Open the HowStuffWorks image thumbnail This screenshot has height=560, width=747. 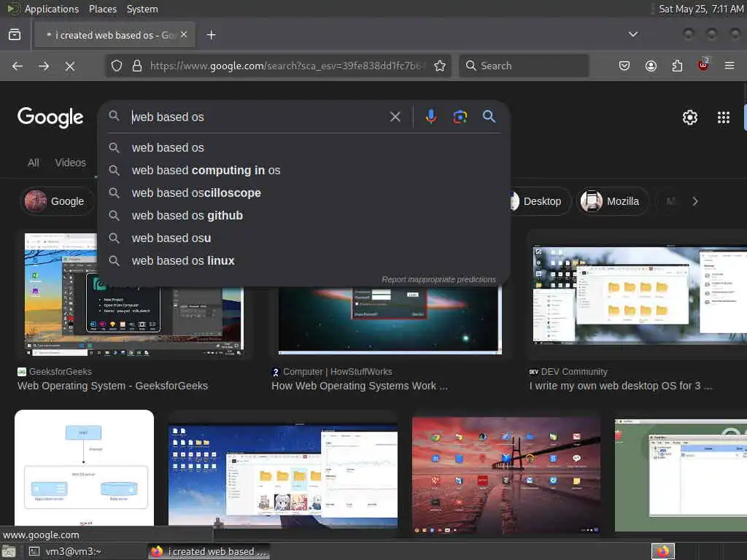tap(390, 319)
